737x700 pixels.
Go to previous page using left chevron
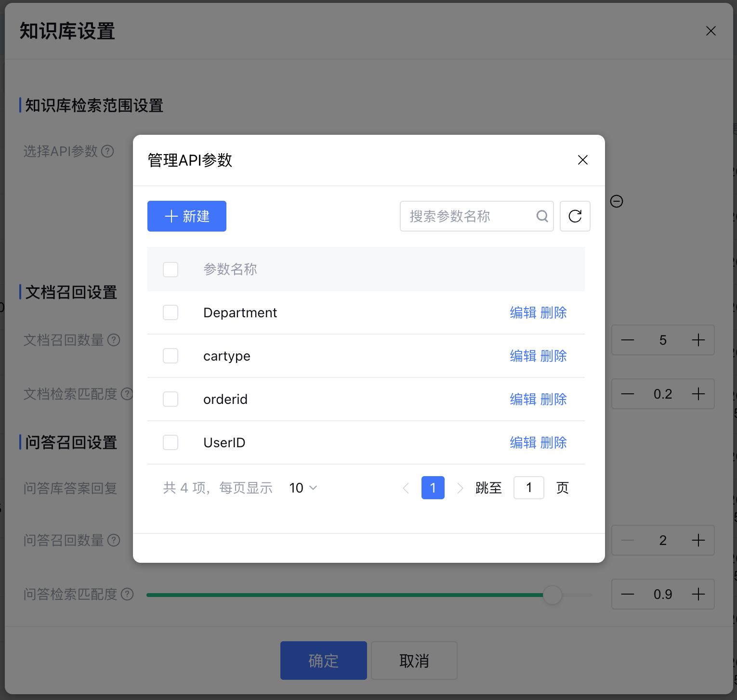pos(406,488)
